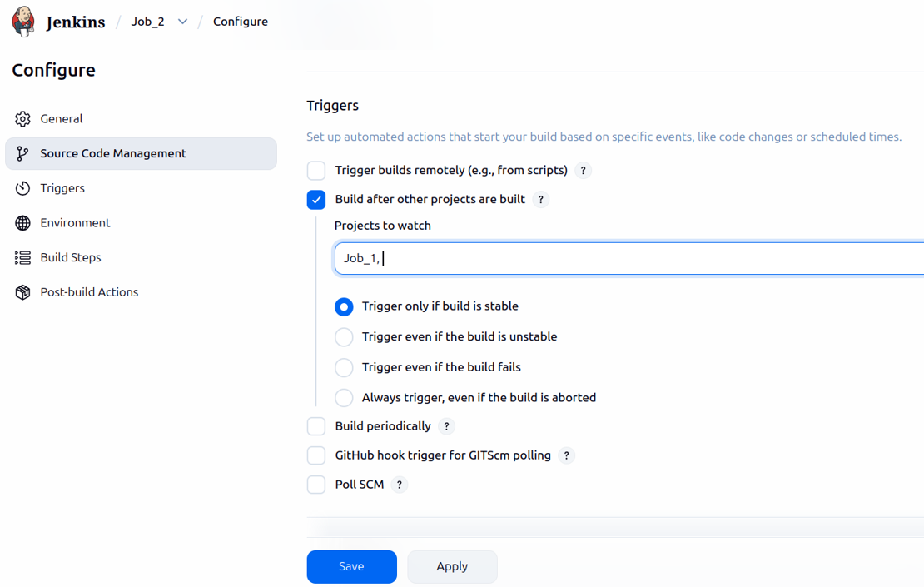
Task: Click the Triggers clock icon
Action: pyautogui.click(x=22, y=189)
